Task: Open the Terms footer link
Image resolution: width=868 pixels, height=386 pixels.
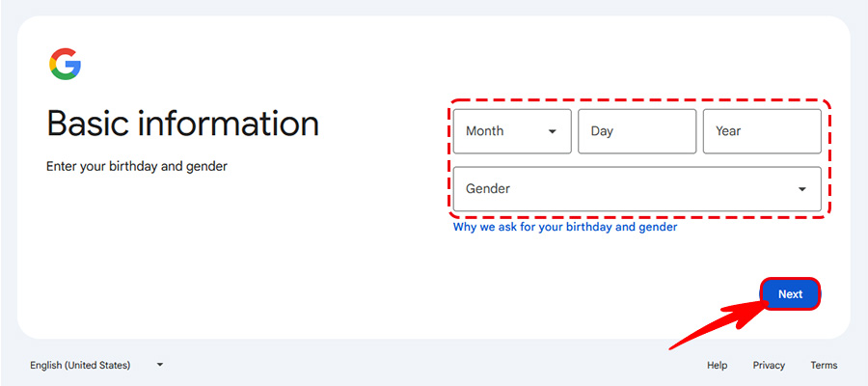Action: point(824,366)
